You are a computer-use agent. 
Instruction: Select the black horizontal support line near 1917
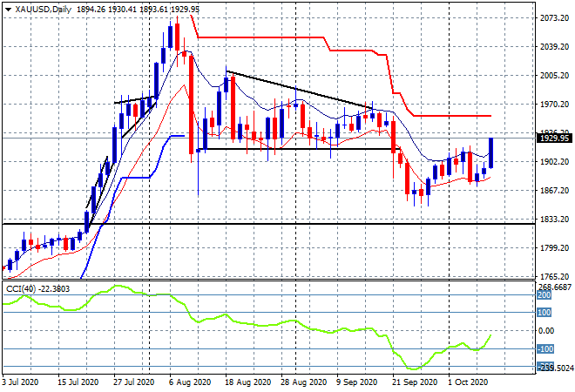(299, 149)
